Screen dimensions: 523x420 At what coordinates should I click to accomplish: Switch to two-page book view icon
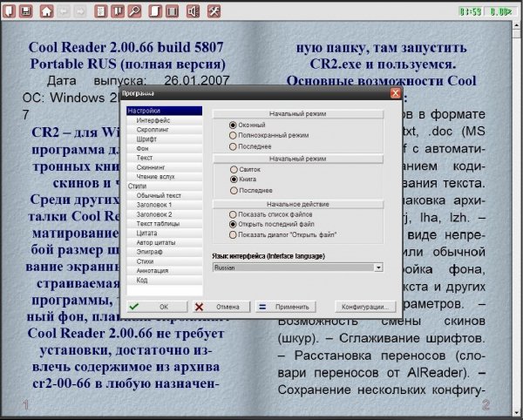pyautogui.click(x=172, y=11)
